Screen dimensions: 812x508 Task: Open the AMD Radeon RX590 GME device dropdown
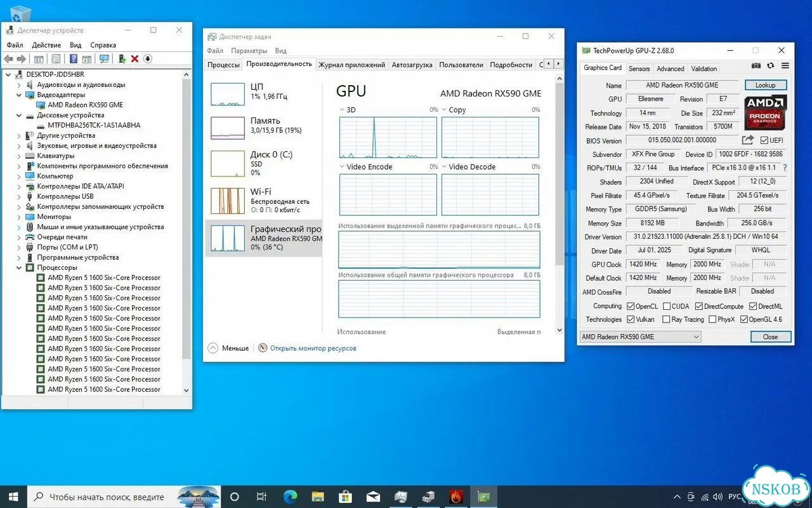coord(641,337)
